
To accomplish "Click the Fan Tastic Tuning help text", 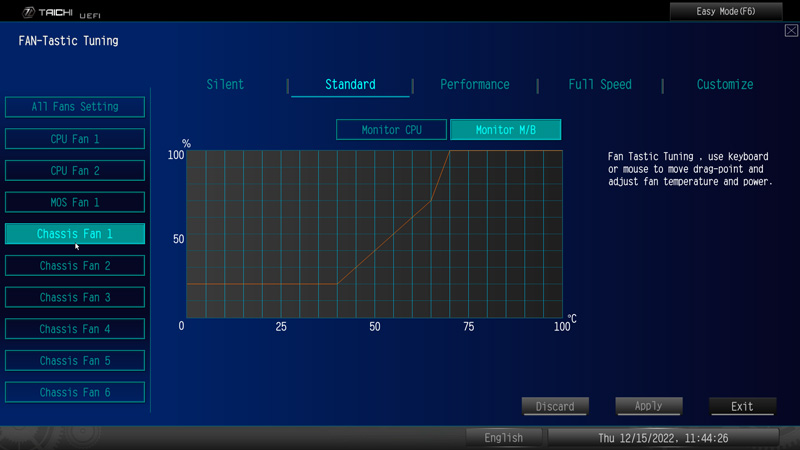I will click(x=690, y=169).
